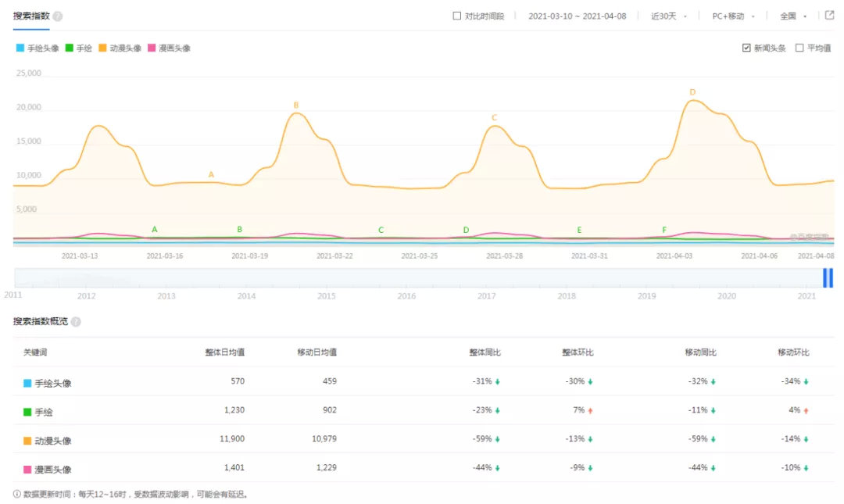
Task: Click green news marker F on the chart
Action: [664, 230]
